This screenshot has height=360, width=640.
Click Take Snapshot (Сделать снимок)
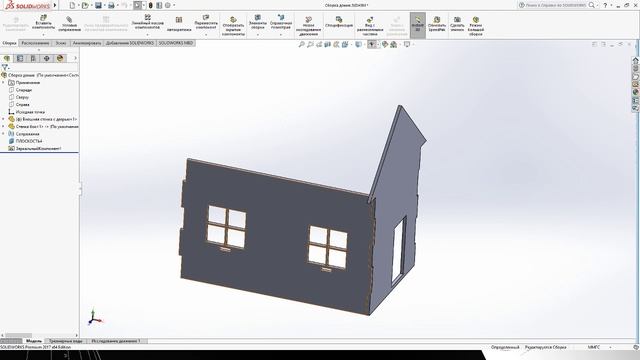tap(457, 24)
